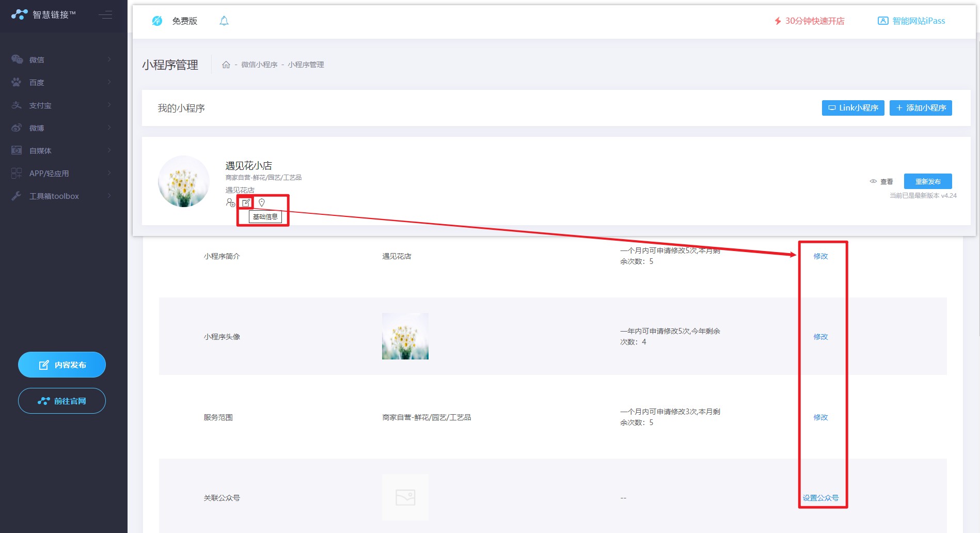Click the 设置公众号 link
Image resolution: width=980 pixels, height=533 pixels.
[x=821, y=498]
